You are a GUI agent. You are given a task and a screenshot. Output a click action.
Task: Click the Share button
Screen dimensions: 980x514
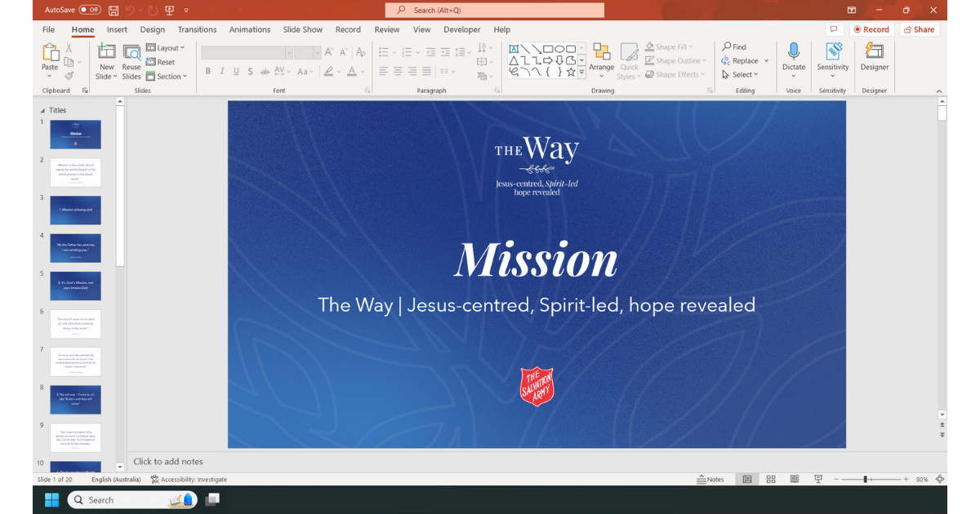click(x=919, y=29)
